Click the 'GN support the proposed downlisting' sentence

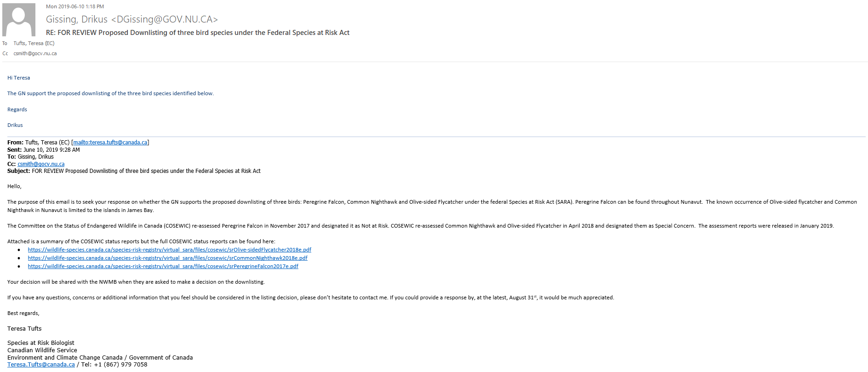pyautogui.click(x=110, y=93)
